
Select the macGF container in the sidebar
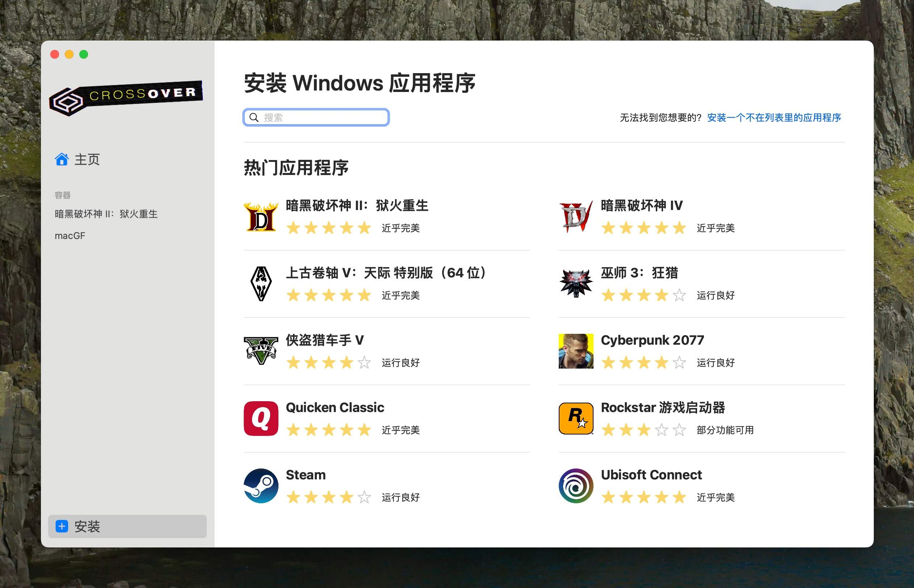point(70,236)
